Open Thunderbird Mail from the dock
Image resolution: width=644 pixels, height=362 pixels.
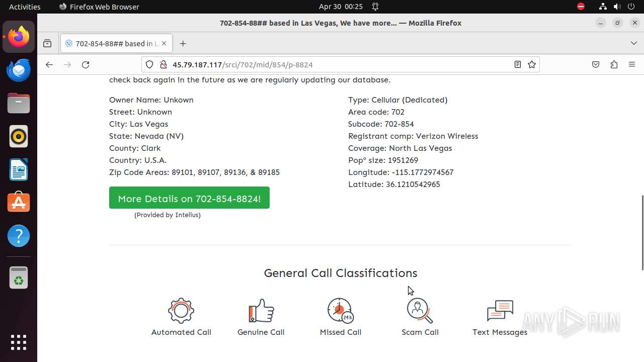[x=19, y=70]
